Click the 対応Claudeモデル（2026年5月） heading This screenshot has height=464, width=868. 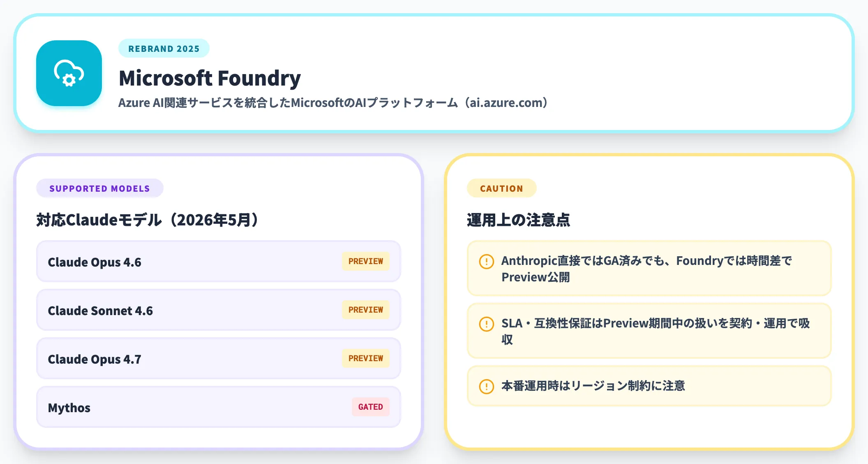point(147,220)
